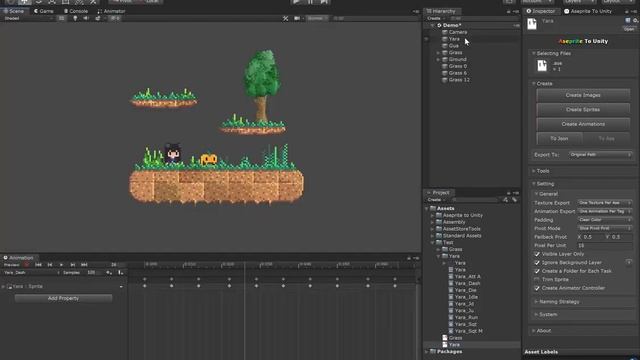Select the .ase file icon under Selecting Files
This screenshot has width=640, height=360.
pyautogui.click(x=542, y=65)
